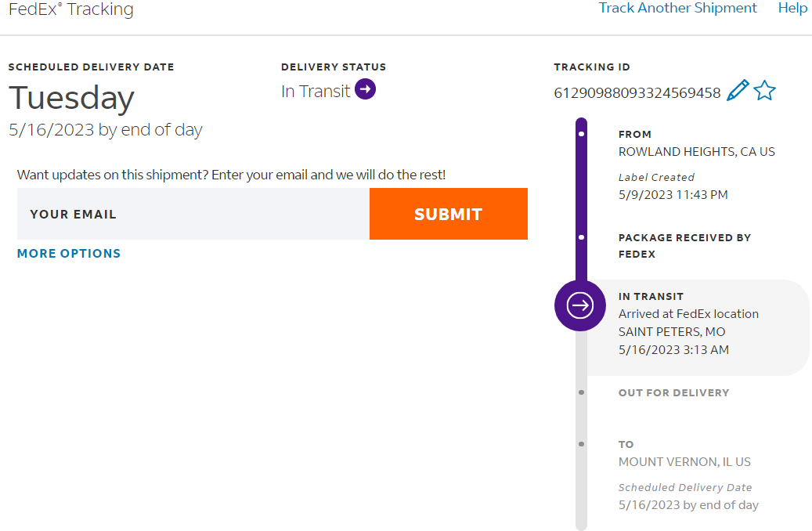Click the destination Mount Vernon timeline dot

tap(581, 444)
